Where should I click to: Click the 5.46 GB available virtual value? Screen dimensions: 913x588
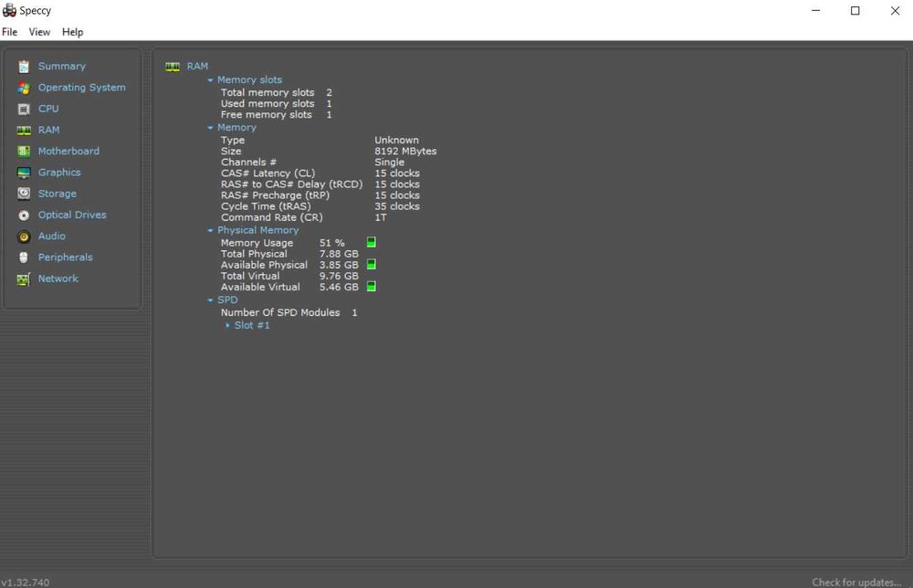click(339, 288)
